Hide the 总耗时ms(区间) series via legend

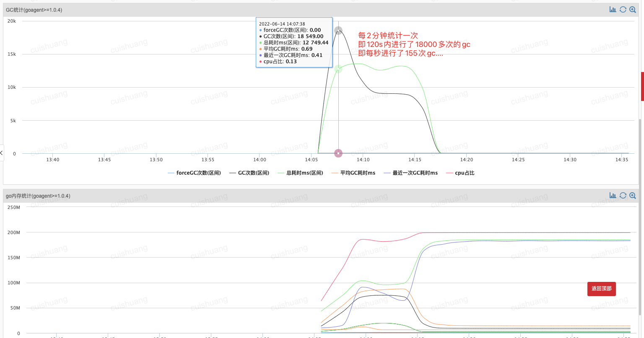point(300,173)
